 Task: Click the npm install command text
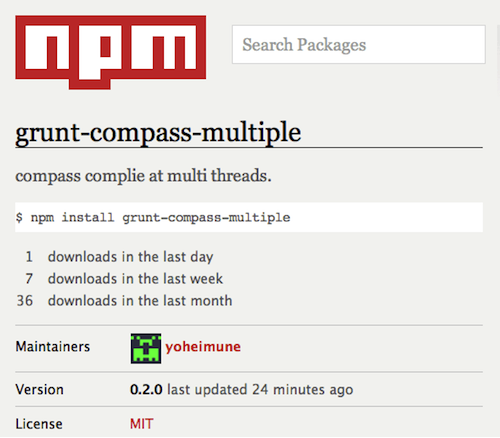[153, 217]
